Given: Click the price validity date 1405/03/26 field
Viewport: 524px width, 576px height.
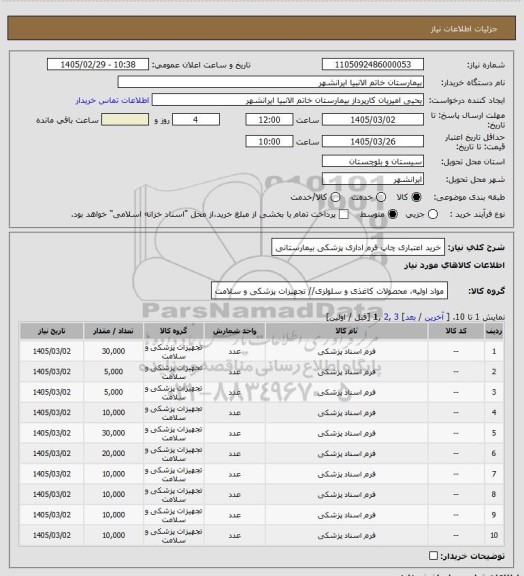Looking at the screenshot, I should (x=373, y=141).
